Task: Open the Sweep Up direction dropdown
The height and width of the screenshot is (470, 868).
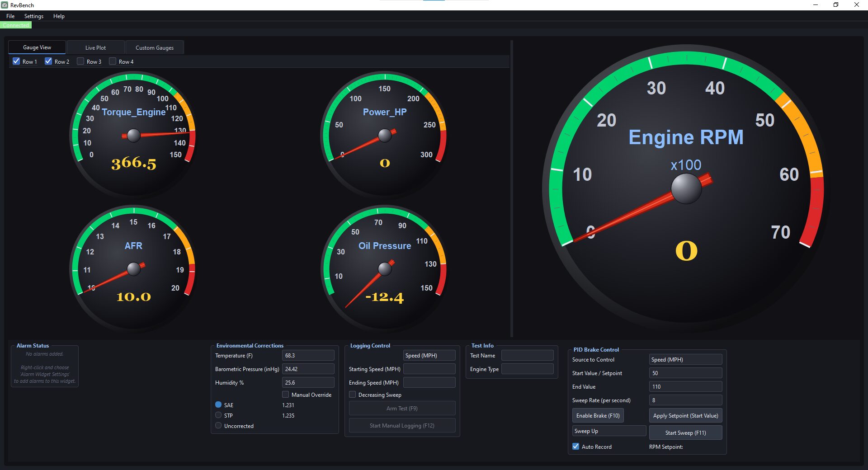Action: point(609,431)
